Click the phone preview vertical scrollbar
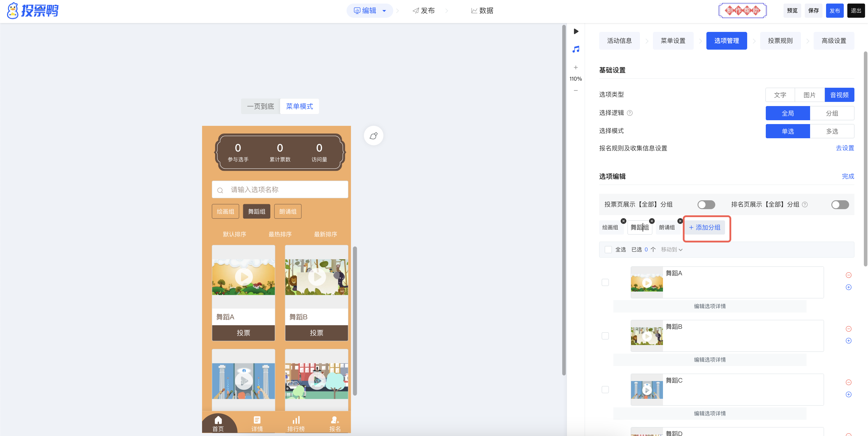The width and height of the screenshot is (868, 436). [355, 321]
